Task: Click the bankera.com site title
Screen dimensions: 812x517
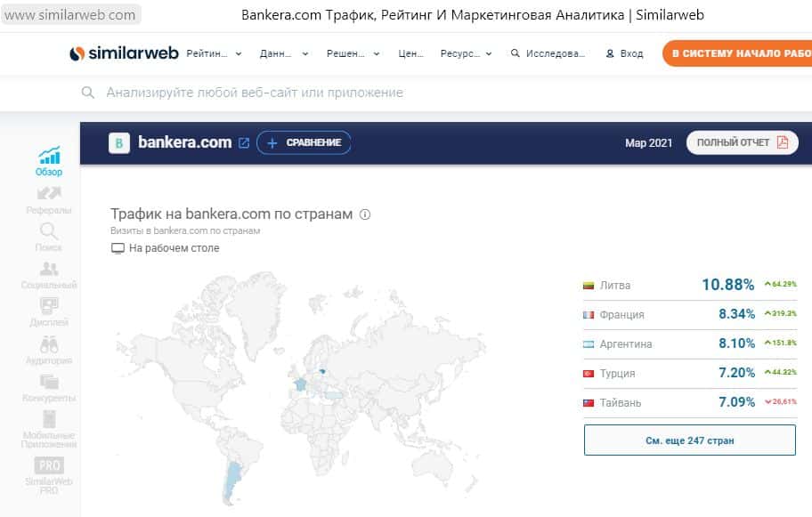Action: tap(184, 142)
